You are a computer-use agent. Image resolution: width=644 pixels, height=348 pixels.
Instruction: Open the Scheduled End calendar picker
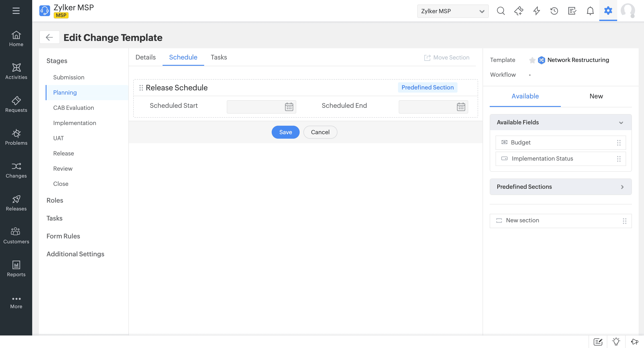[461, 107]
